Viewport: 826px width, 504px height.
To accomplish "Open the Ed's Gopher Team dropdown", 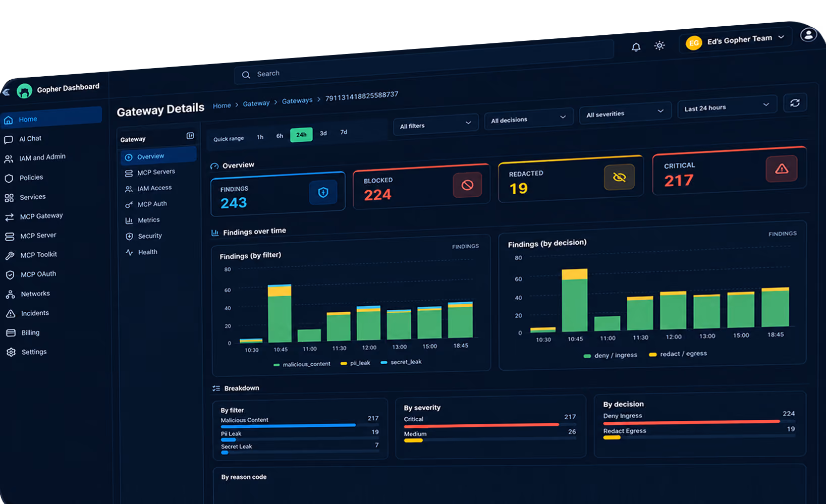I will (x=735, y=41).
